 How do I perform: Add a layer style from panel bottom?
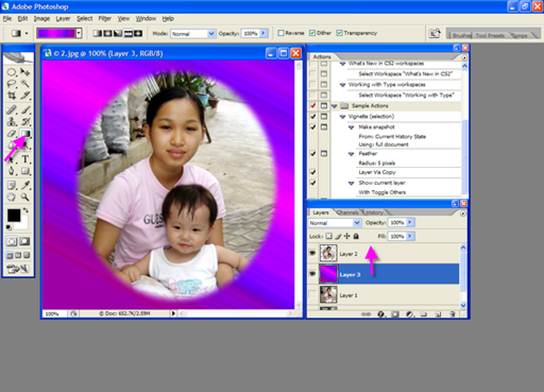(381, 314)
